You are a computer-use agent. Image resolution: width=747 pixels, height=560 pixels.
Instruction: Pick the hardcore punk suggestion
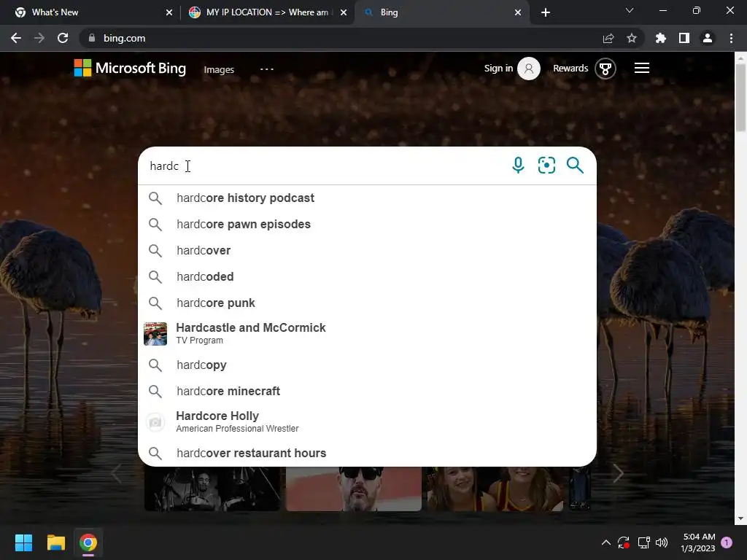coord(367,303)
